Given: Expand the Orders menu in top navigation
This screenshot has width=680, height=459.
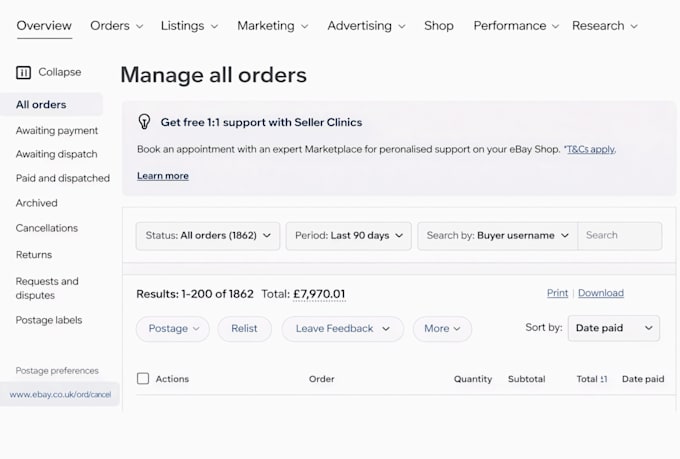Looking at the screenshot, I should 117,26.
